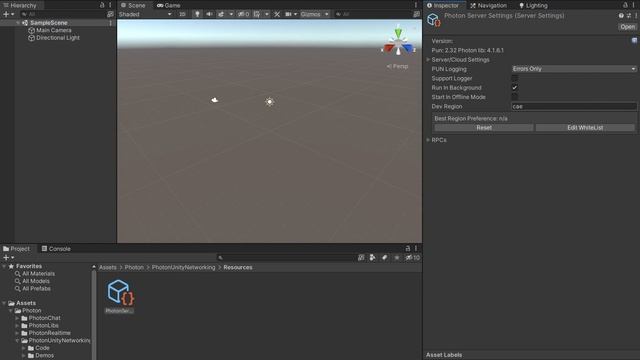Viewport: 640px width, 360px height.
Task: Click the Scene view search field
Action: (x=373, y=14)
